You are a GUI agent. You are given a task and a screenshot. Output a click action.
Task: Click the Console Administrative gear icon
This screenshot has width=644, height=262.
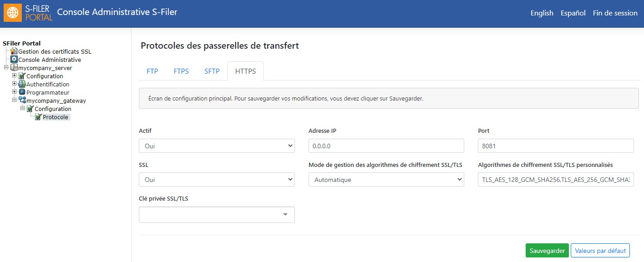coord(14,60)
